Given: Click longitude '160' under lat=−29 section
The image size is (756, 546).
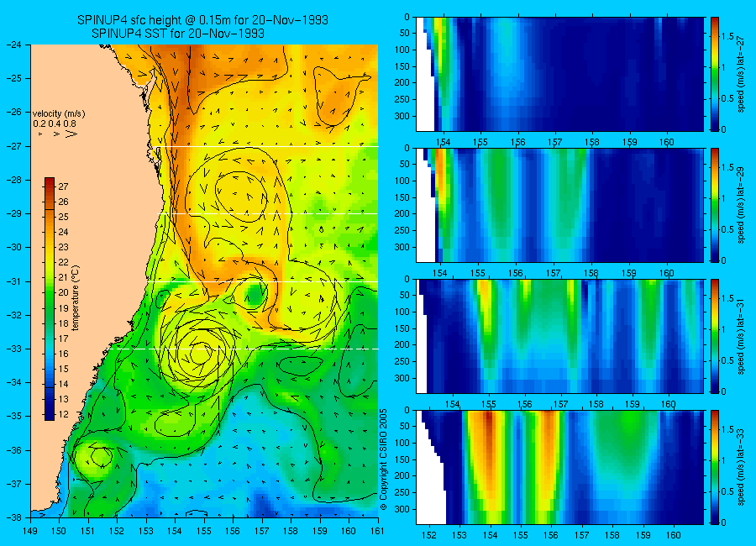Looking at the screenshot, I should 667,273.
